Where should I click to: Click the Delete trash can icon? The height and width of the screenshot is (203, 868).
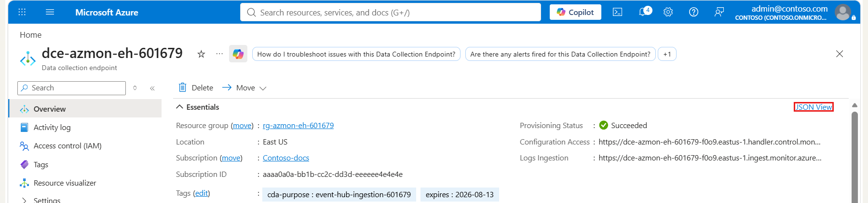click(x=182, y=87)
